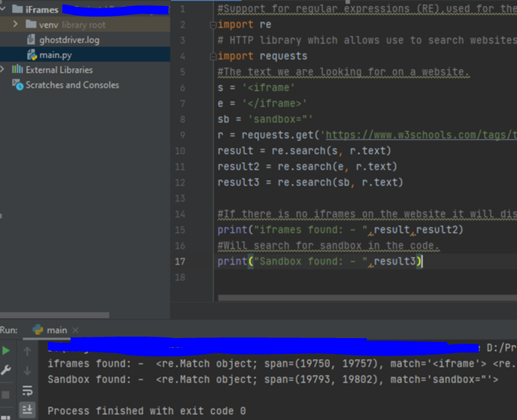517x420 pixels.
Task: Select main.py in project tree
Action: click(x=56, y=55)
